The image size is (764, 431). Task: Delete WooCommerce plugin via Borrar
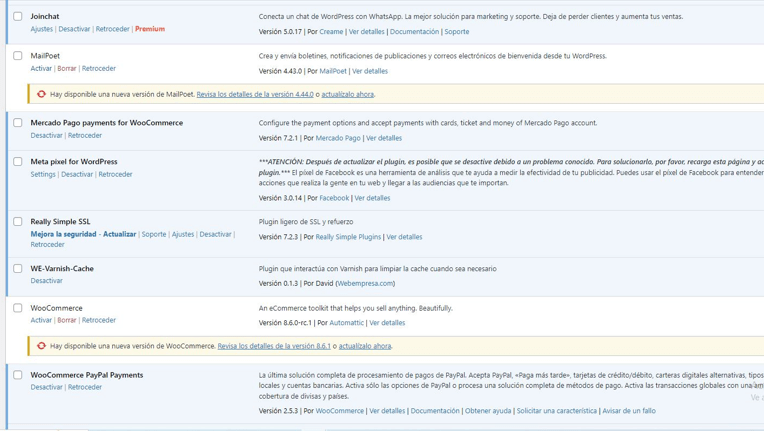[67, 320]
